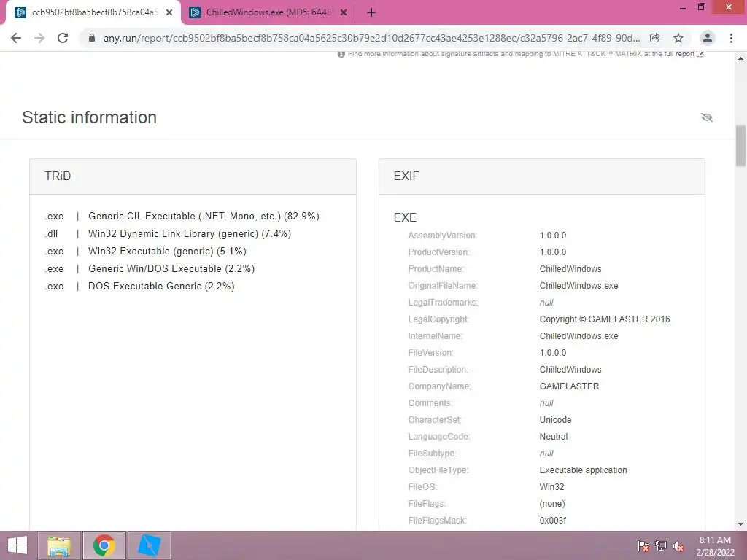Click the ProductVersion label

click(x=438, y=252)
